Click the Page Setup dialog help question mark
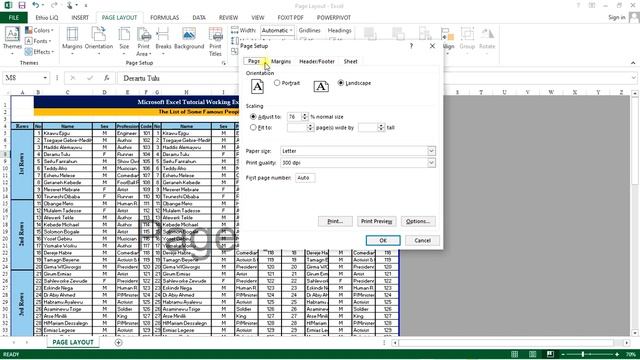The image size is (640, 360). 411,46
